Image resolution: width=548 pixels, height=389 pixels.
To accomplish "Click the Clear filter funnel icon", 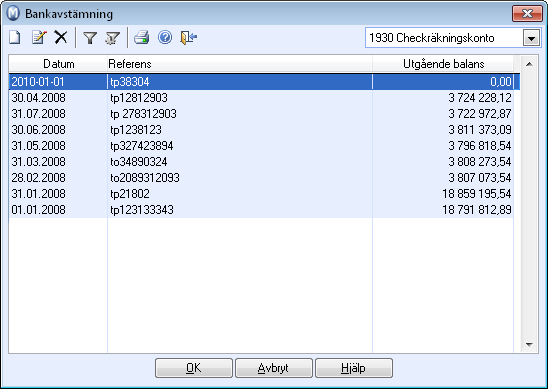I will (x=113, y=37).
